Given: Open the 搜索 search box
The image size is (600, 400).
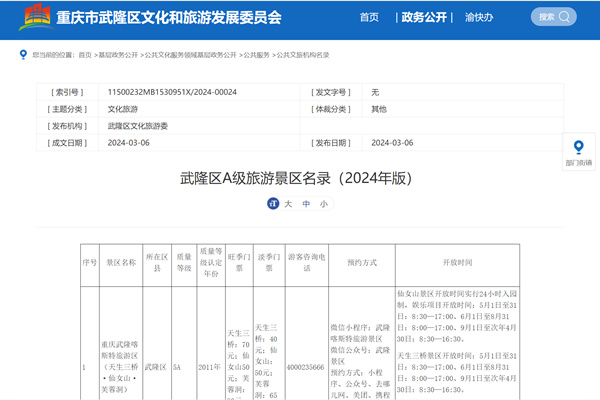Looking at the screenshot, I should coord(553,17).
